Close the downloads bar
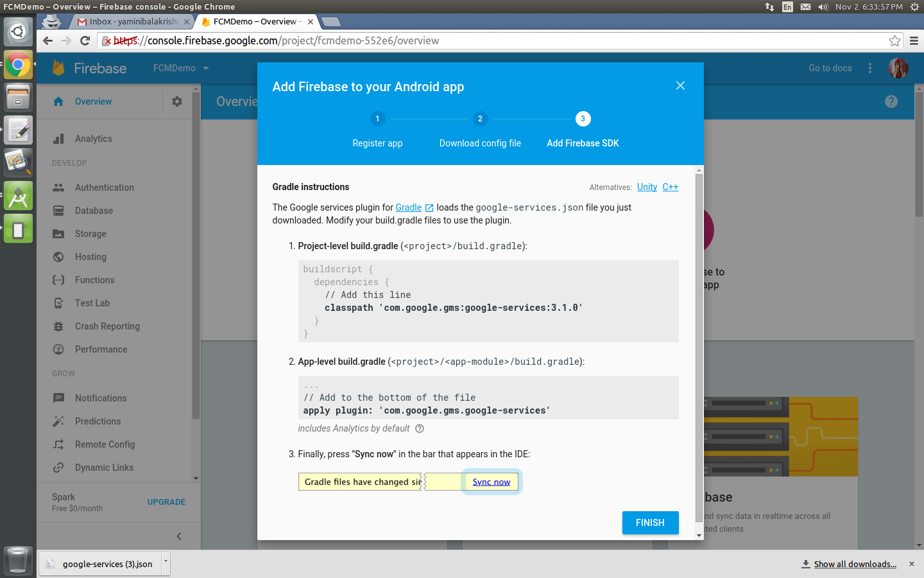The width and height of the screenshot is (924, 578). [x=911, y=564]
